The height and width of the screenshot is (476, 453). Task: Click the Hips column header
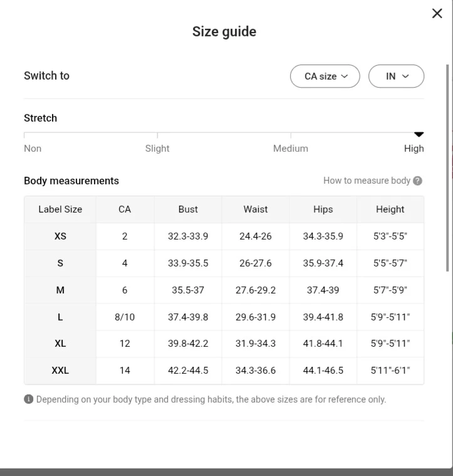pyautogui.click(x=323, y=209)
